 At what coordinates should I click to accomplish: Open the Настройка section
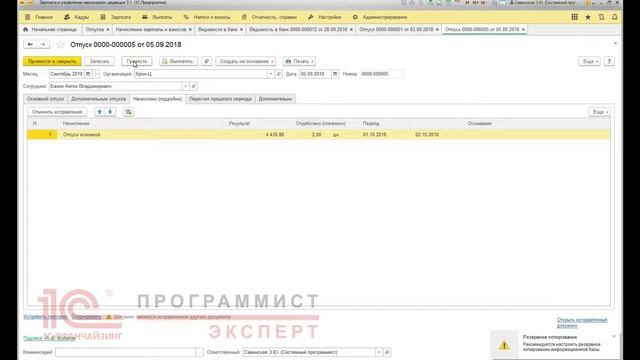click(325, 17)
